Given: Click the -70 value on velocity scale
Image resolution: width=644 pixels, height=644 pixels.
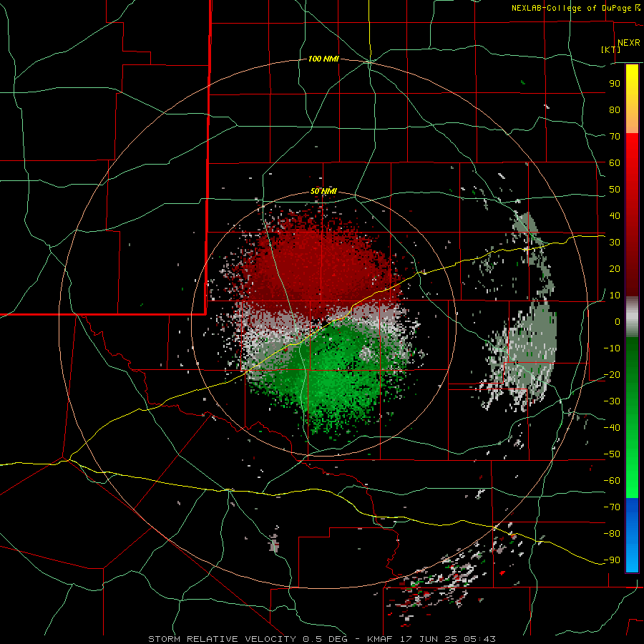Looking at the screenshot, I should coord(612,507).
